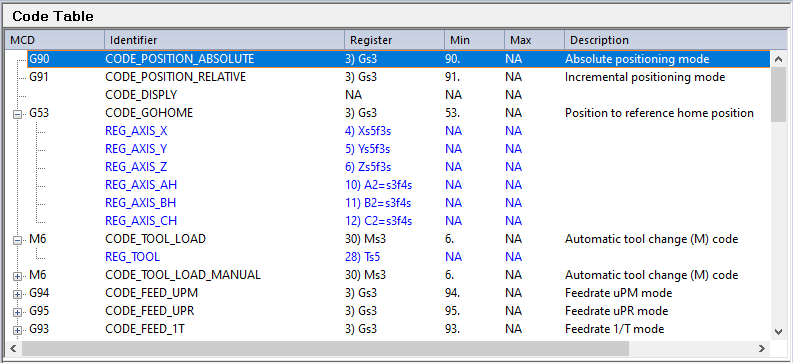Click the Min value '53.'
The width and height of the screenshot is (793, 363).
(x=453, y=113)
